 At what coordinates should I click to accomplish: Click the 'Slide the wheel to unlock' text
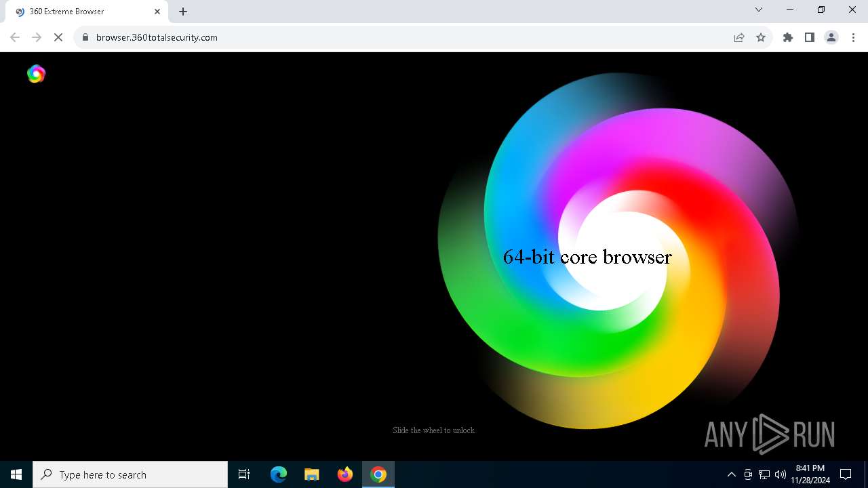click(434, 430)
